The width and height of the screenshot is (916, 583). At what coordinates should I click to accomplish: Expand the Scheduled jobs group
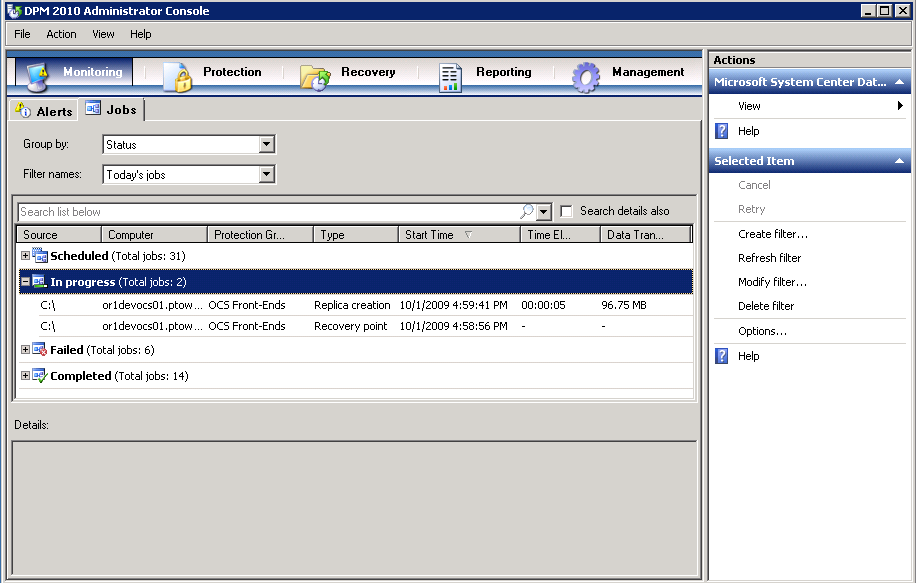click(x=25, y=255)
